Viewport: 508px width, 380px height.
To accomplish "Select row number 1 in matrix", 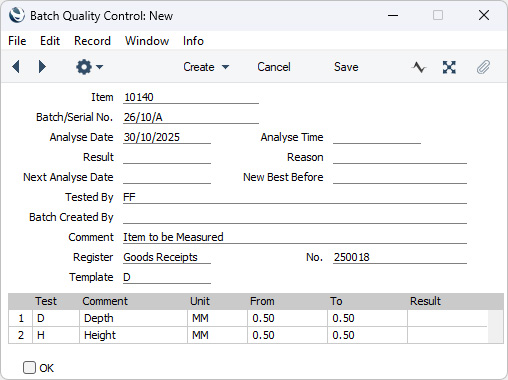I will coord(21,318).
